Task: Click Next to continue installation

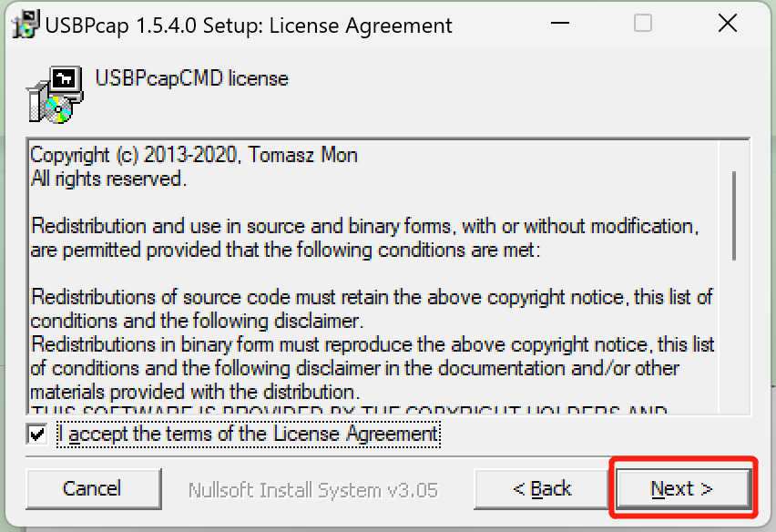Action: coord(682,488)
